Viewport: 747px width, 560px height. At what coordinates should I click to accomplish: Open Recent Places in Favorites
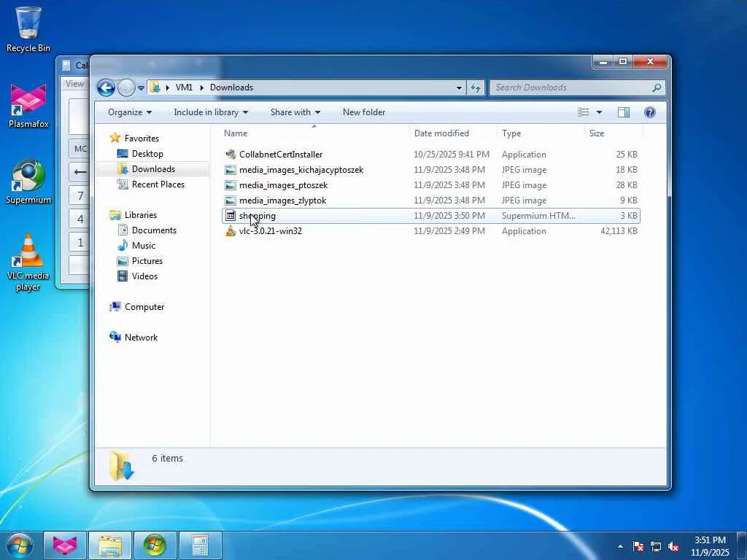pos(158,184)
